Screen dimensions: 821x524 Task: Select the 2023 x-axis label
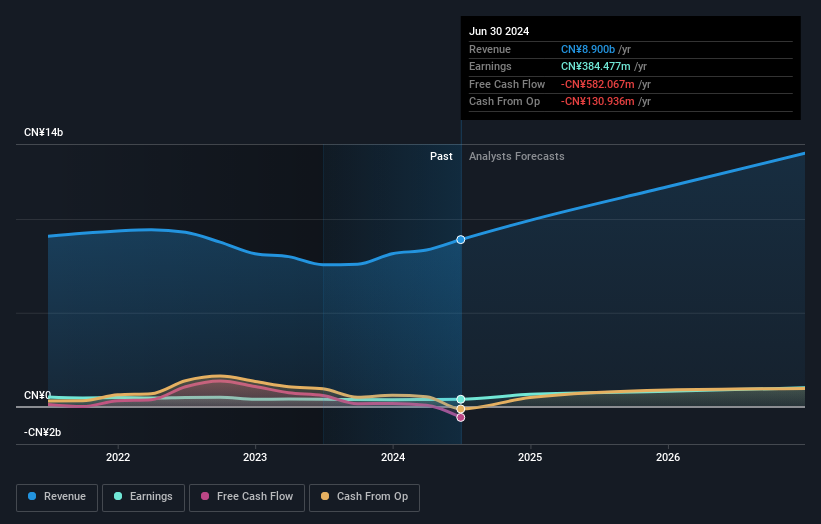(x=255, y=458)
